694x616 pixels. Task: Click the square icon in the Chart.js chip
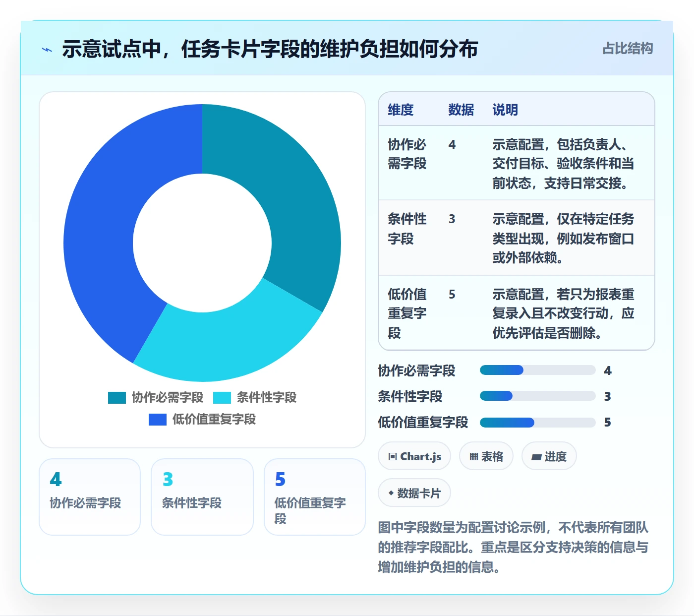[393, 457]
